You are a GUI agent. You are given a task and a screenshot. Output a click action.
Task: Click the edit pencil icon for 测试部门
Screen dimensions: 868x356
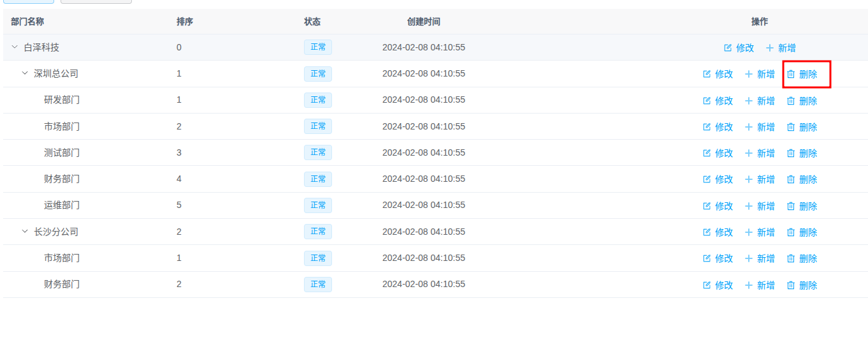(707, 153)
